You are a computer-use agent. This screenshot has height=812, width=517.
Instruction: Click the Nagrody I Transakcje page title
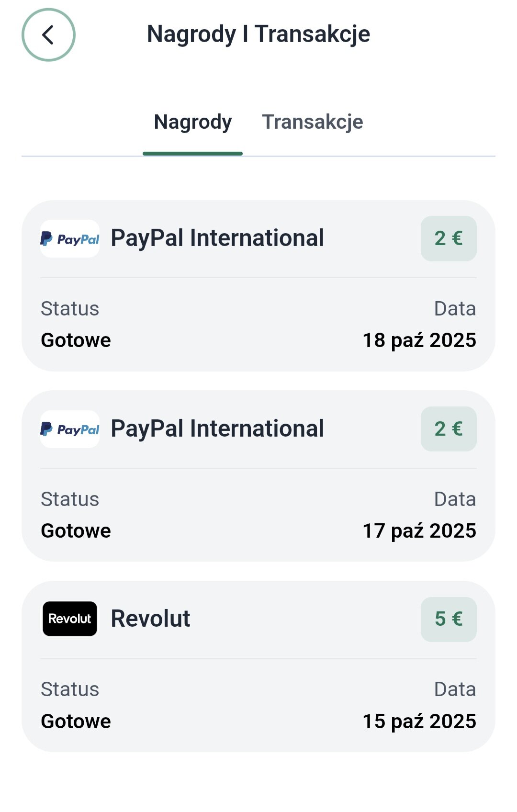point(258,34)
